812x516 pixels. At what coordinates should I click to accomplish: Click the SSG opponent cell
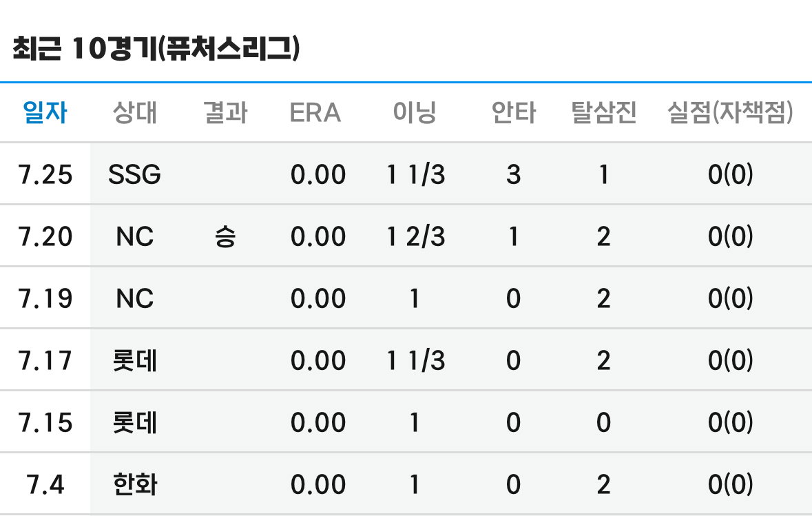pos(134,174)
